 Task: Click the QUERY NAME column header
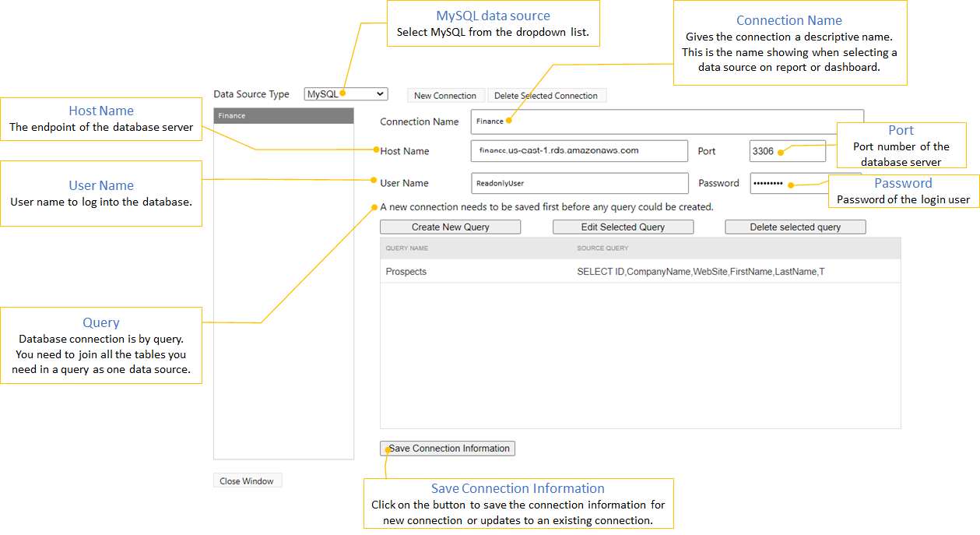point(407,248)
